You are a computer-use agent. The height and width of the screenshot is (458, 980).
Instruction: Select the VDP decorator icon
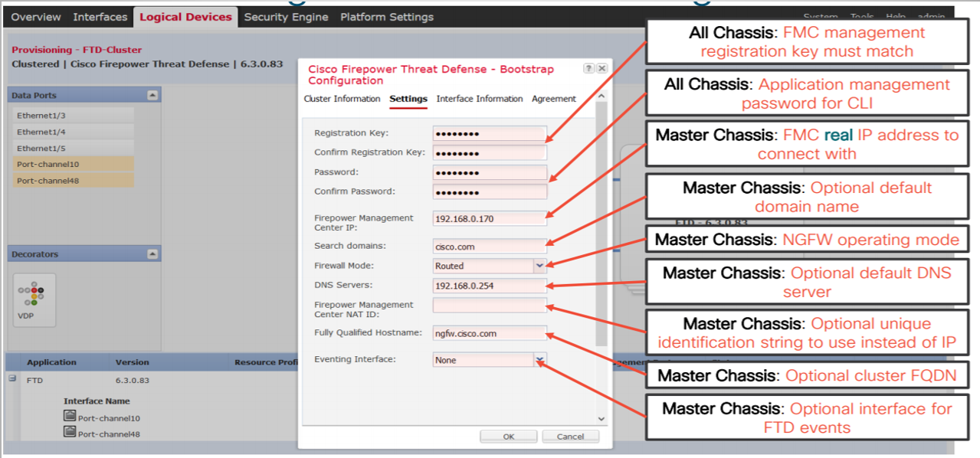[34, 299]
